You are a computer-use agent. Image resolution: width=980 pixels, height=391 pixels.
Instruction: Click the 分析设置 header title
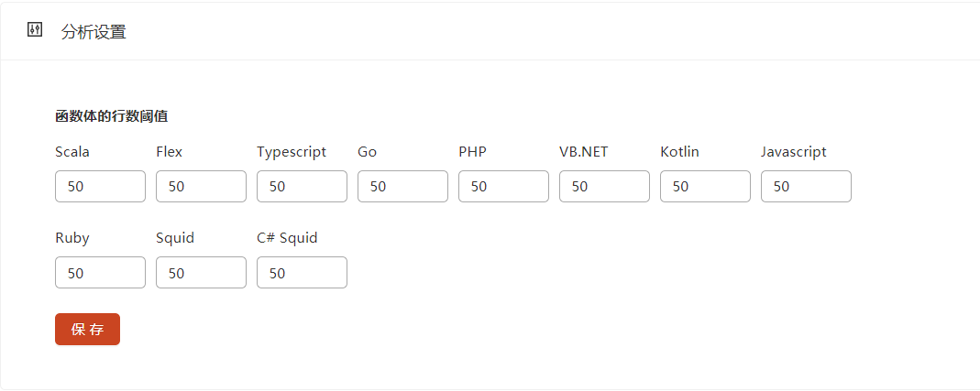click(x=94, y=32)
